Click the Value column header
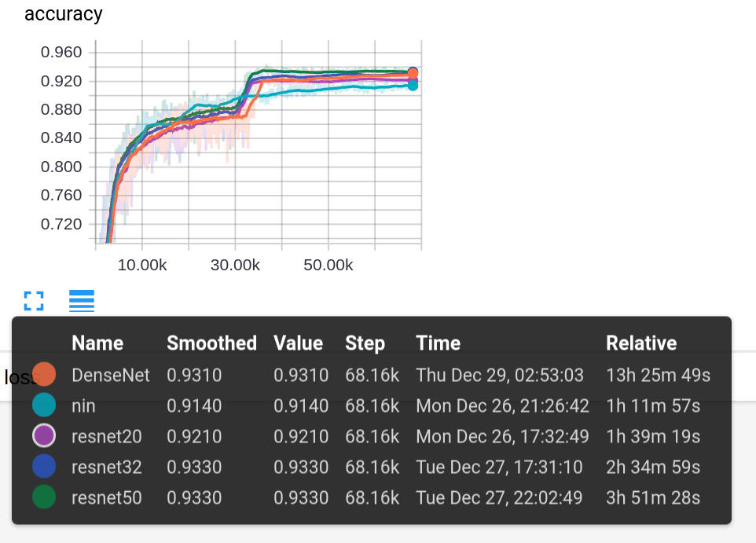 (x=298, y=343)
